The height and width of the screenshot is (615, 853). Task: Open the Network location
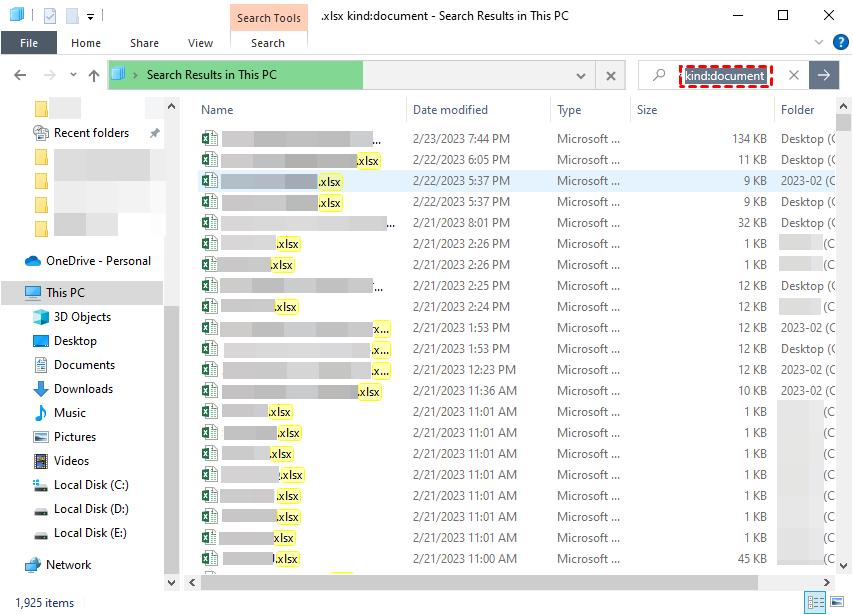click(x=68, y=565)
